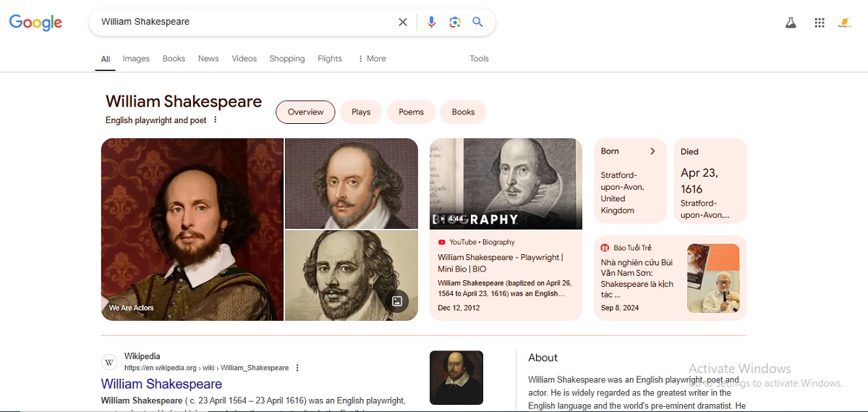Click the magnifying glass search icon

tap(477, 22)
